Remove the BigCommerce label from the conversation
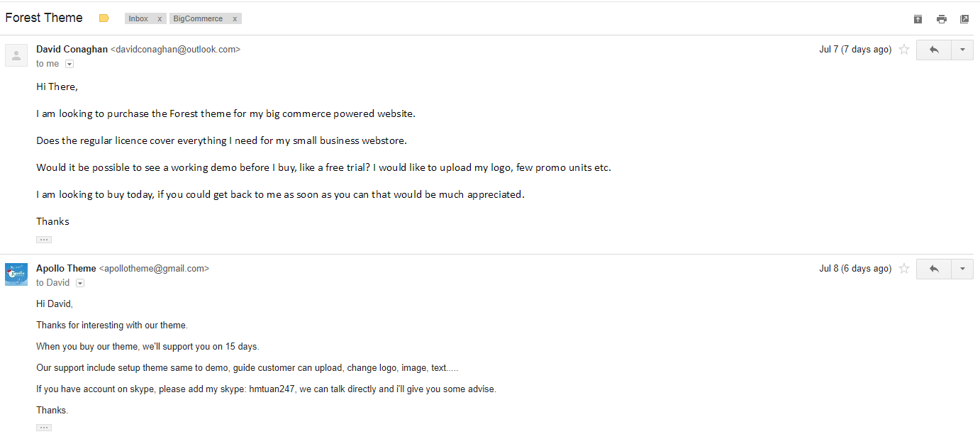The image size is (980, 434). 235,18
